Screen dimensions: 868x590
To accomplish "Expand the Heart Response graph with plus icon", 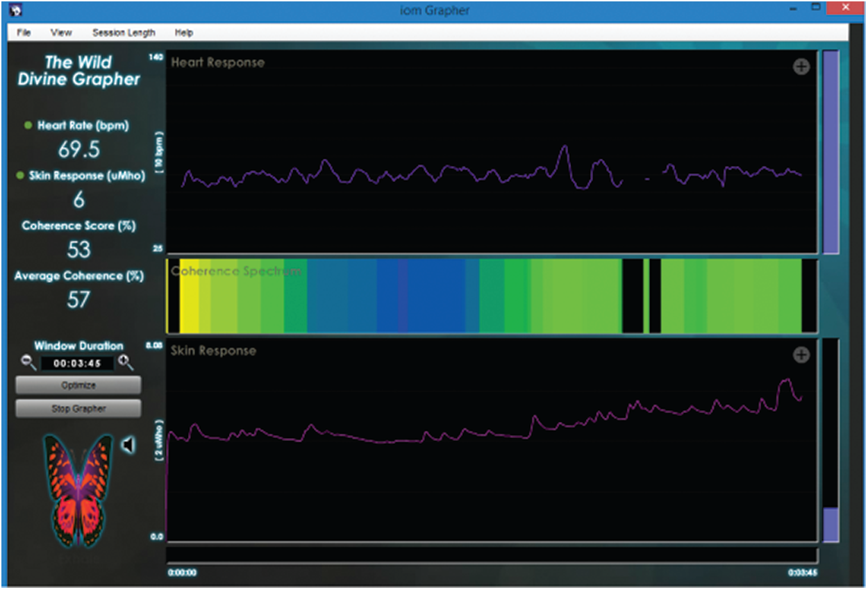I will [801, 67].
